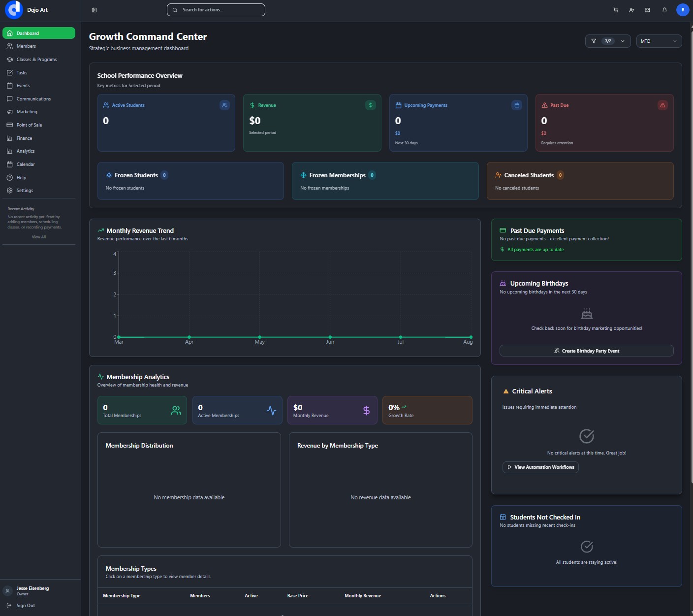Screen dimensions: 693x616
Task: Click the Students Not Checked In calendar icon
Action: (503, 517)
